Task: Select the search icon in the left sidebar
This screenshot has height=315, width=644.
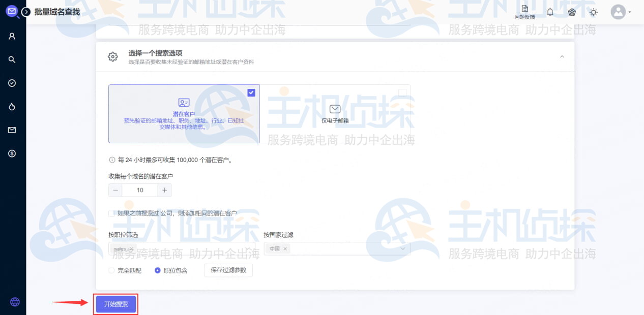Action: (x=13, y=59)
